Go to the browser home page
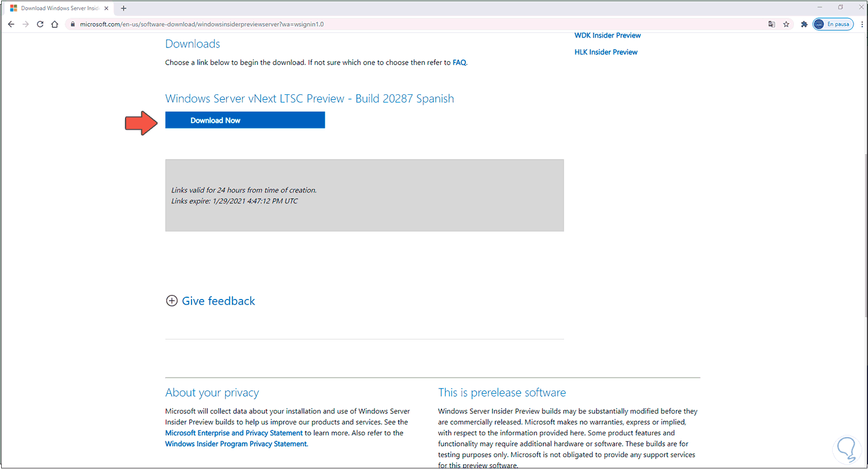Viewport: 868px width, 469px height. (x=54, y=24)
